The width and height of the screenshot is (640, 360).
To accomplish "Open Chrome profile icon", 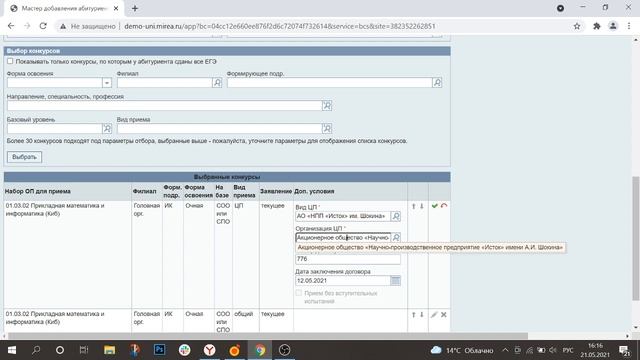I will tap(613, 26).
